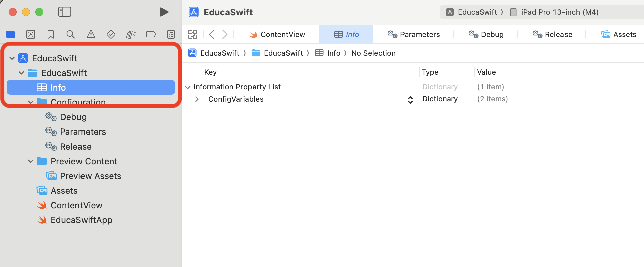Click the EducaSwift title in toolbar
The height and width of the screenshot is (267, 644).
(228, 12)
